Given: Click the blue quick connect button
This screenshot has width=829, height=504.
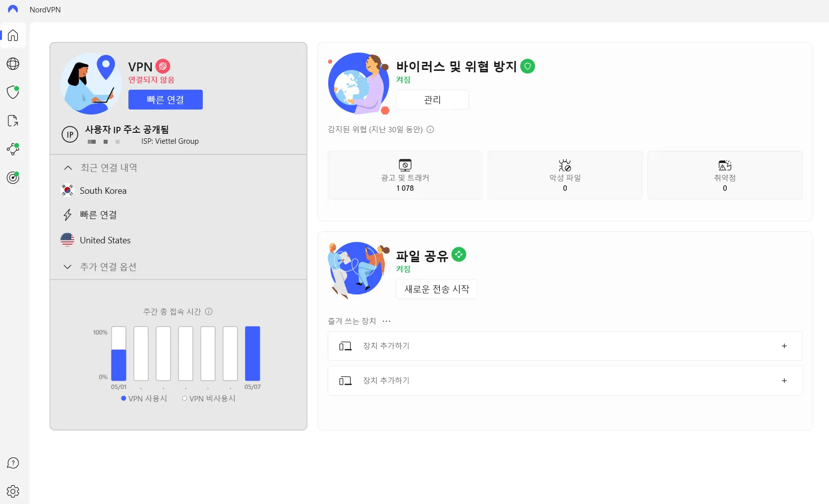Looking at the screenshot, I should pos(166,100).
